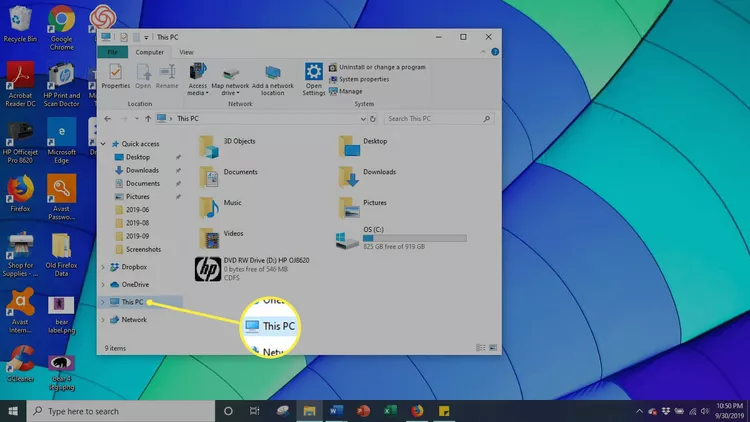
Task: Expand the Dropbox tree node
Action: (104, 267)
